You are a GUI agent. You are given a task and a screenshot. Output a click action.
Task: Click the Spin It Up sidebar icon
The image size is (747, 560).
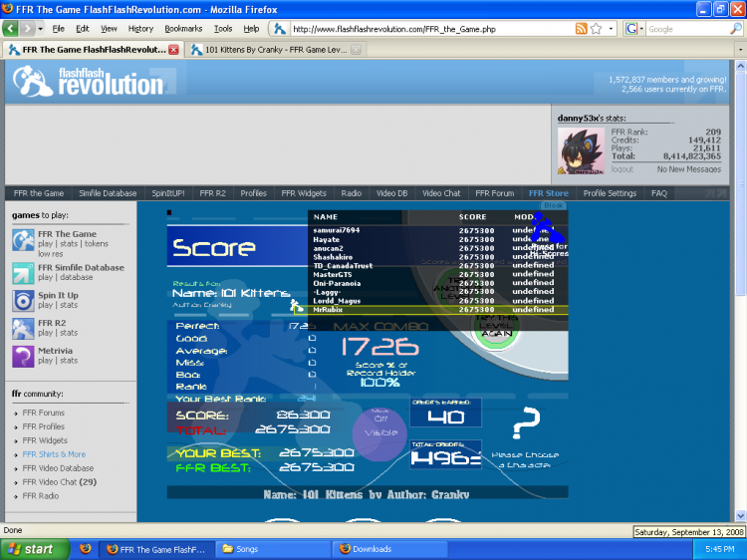(x=23, y=301)
